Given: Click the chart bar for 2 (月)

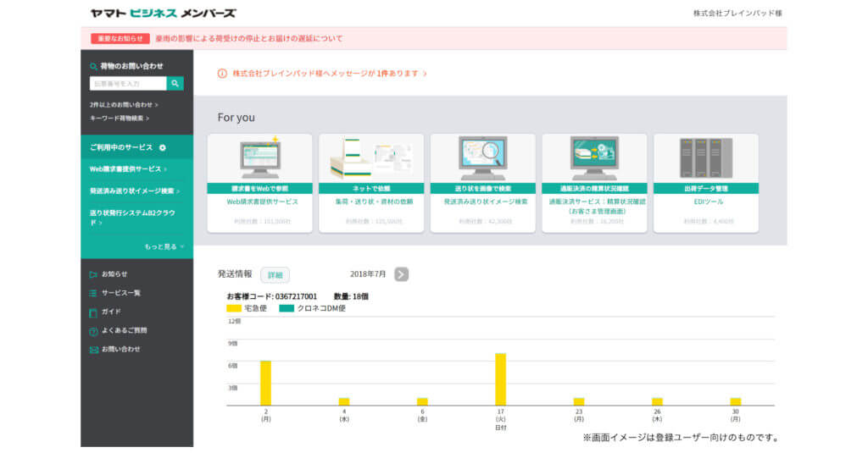Looking at the screenshot, I should tap(265, 384).
